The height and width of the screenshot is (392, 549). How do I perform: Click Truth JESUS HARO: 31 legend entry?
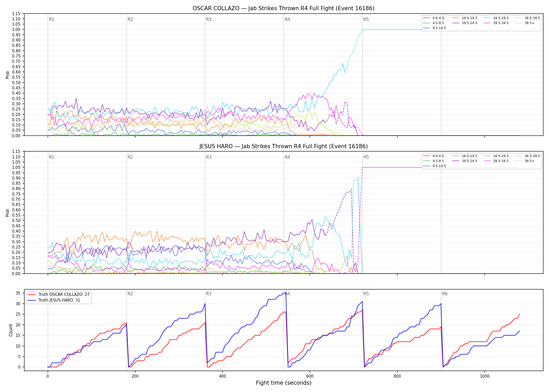coord(54,300)
